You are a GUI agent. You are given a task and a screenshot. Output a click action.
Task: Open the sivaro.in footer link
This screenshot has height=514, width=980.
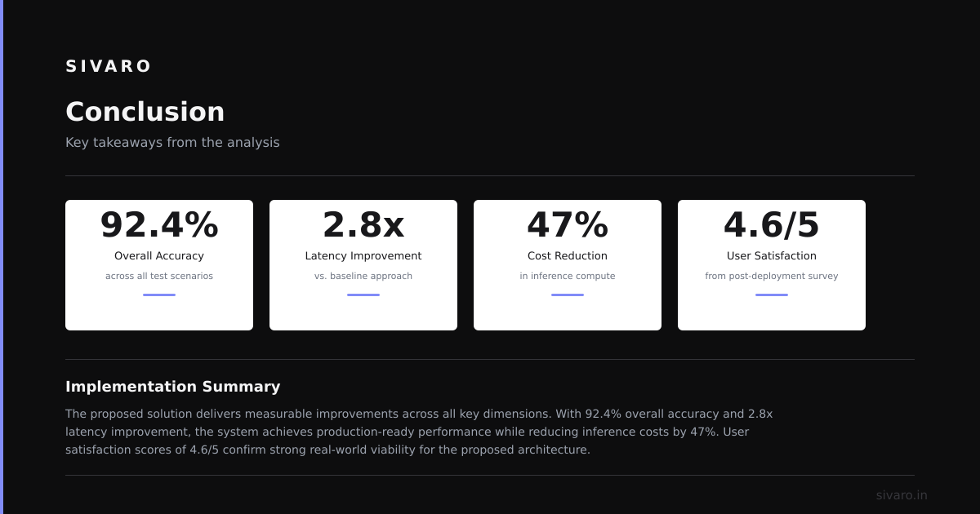point(902,495)
